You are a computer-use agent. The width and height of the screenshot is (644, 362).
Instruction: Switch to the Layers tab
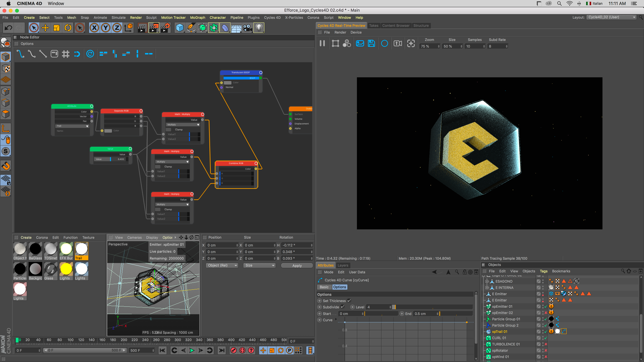coord(343,265)
